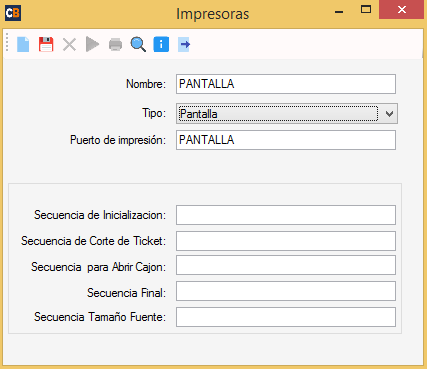Click the Puerto de impresión field

(x=286, y=140)
